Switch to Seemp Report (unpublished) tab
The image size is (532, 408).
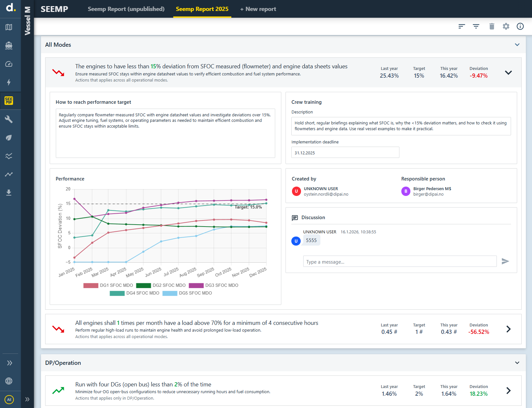[126, 9]
